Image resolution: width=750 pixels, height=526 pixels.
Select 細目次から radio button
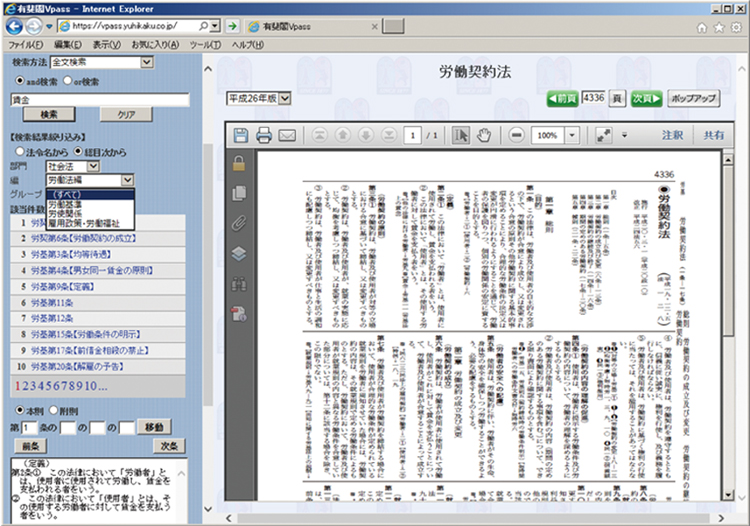[x=78, y=152]
